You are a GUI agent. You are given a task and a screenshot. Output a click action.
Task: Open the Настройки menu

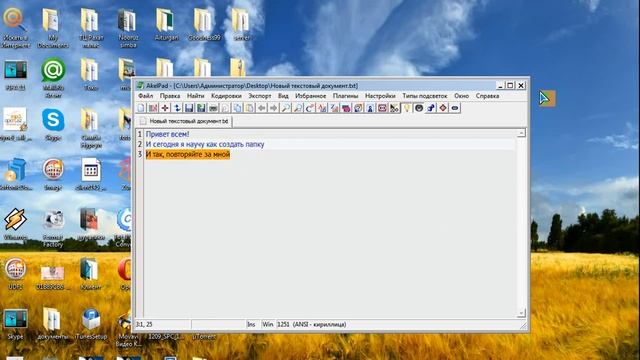click(x=380, y=96)
